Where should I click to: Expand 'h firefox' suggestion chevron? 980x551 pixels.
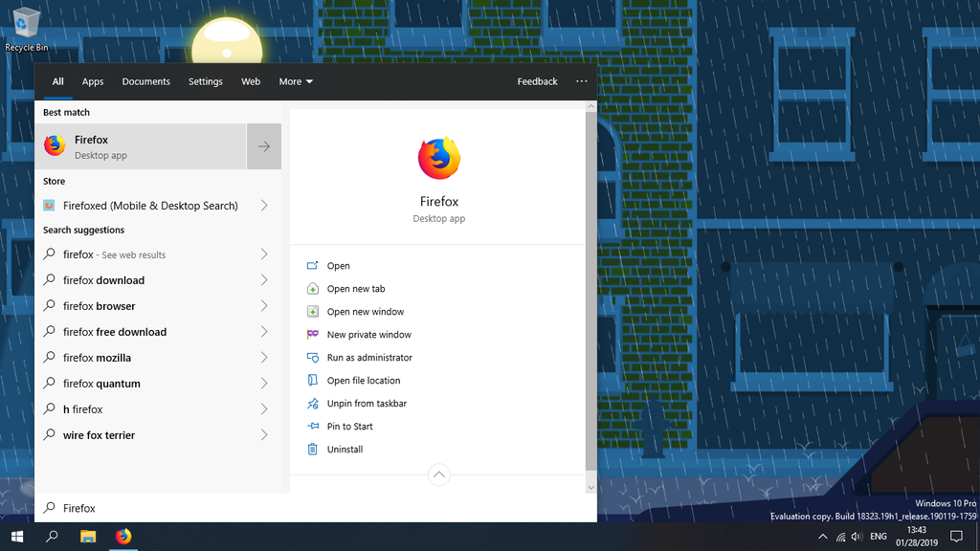coord(264,409)
